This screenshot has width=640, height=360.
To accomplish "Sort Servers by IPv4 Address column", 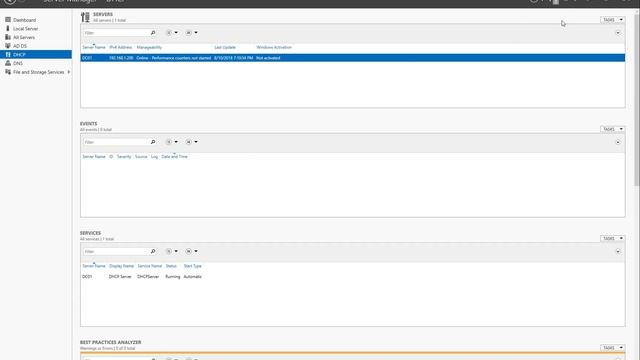I will click(121, 47).
